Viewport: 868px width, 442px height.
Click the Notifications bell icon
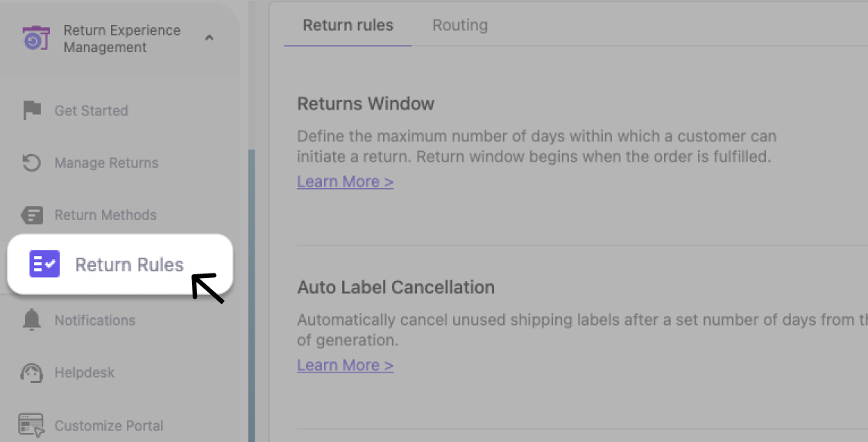pyautogui.click(x=32, y=320)
